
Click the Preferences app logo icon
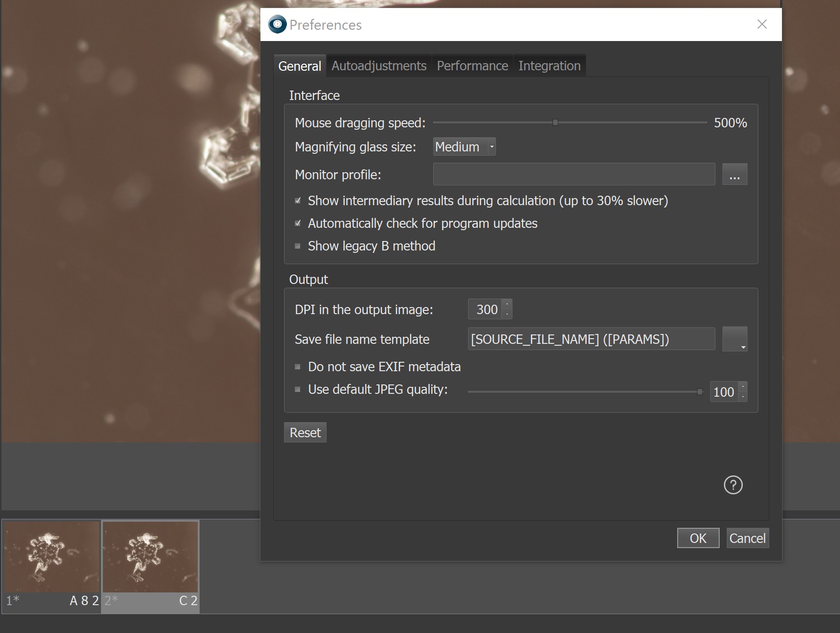[277, 24]
